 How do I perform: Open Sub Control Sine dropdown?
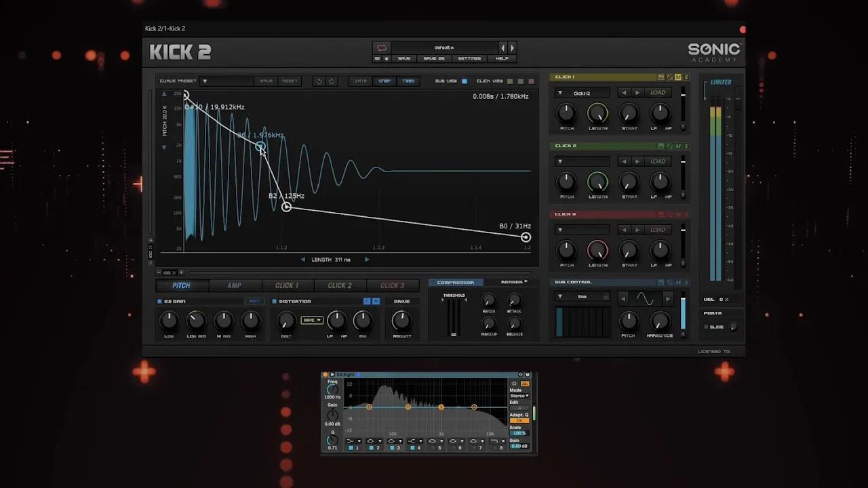[x=583, y=296]
